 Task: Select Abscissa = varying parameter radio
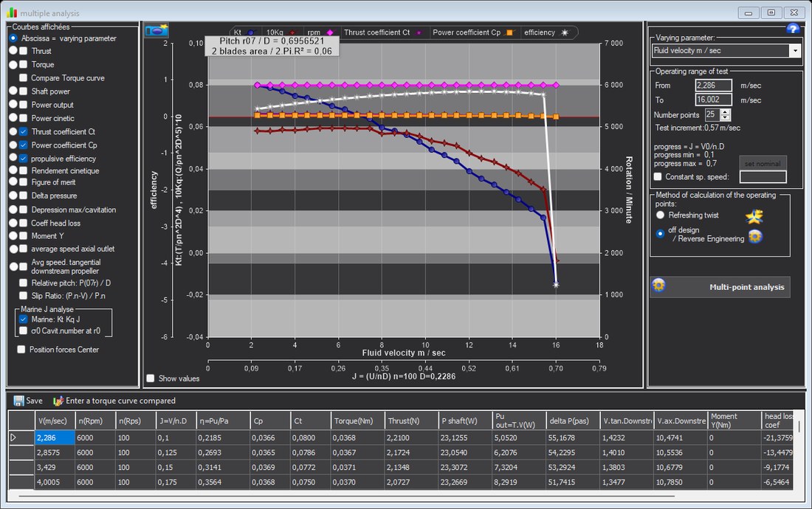click(13, 38)
